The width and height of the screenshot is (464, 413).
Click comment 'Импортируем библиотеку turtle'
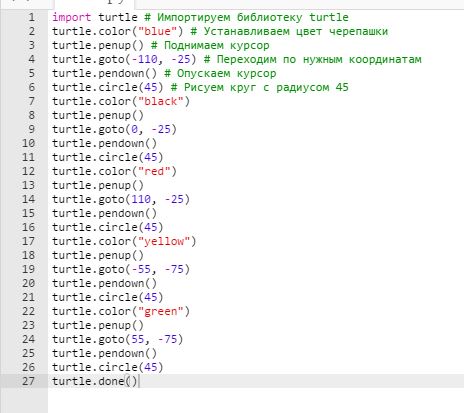pos(253,17)
